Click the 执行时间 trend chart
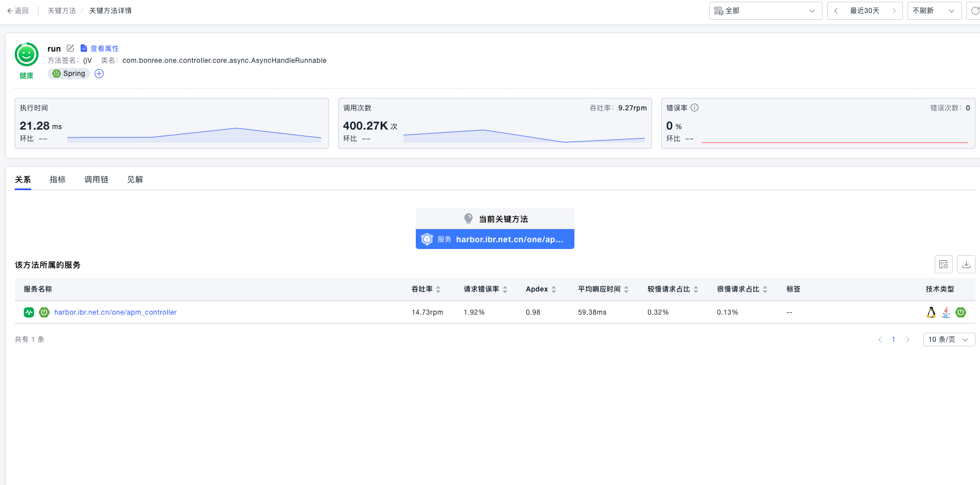Viewport: 980px width, 485px height. coord(194,135)
